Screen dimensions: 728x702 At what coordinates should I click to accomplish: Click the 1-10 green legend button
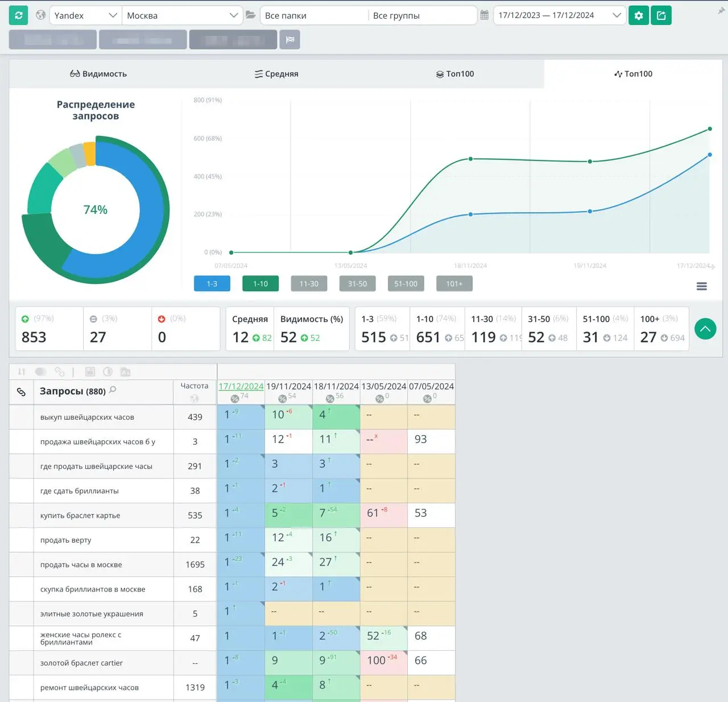tap(260, 283)
